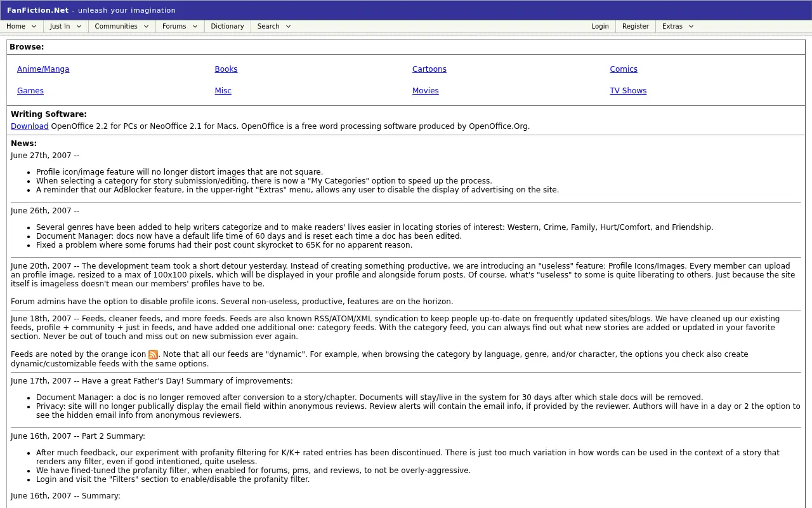Click the Home menu label

click(x=16, y=26)
